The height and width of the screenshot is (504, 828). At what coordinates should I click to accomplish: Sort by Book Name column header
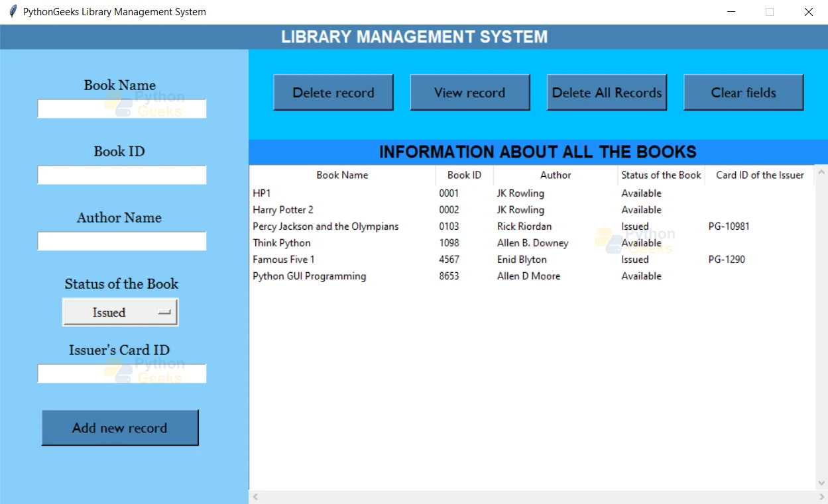pos(342,175)
